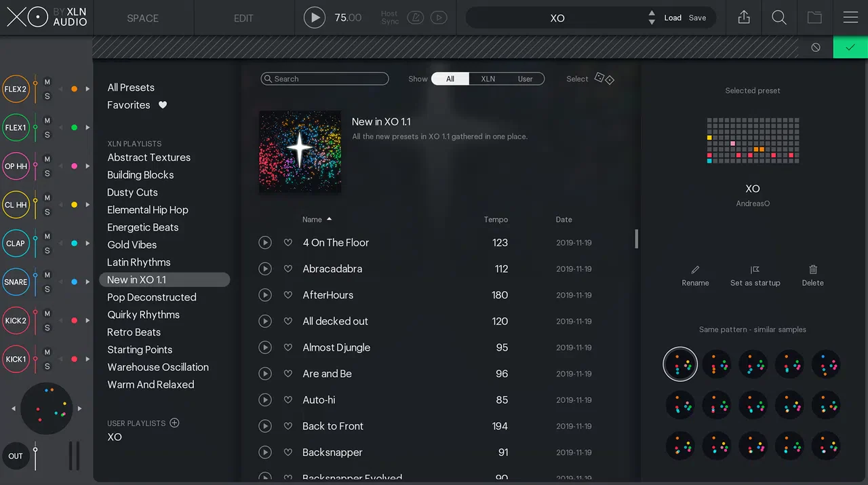Click into the preset Search field

[325, 79]
